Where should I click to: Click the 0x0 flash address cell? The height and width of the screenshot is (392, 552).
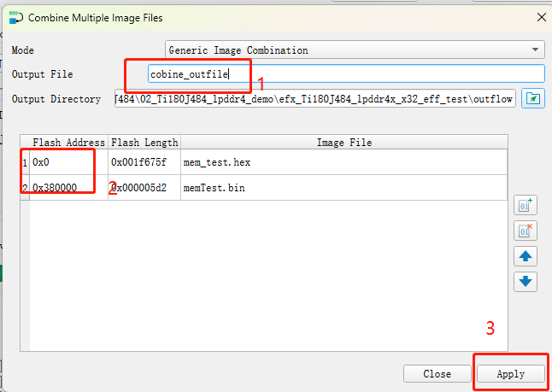(x=42, y=161)
